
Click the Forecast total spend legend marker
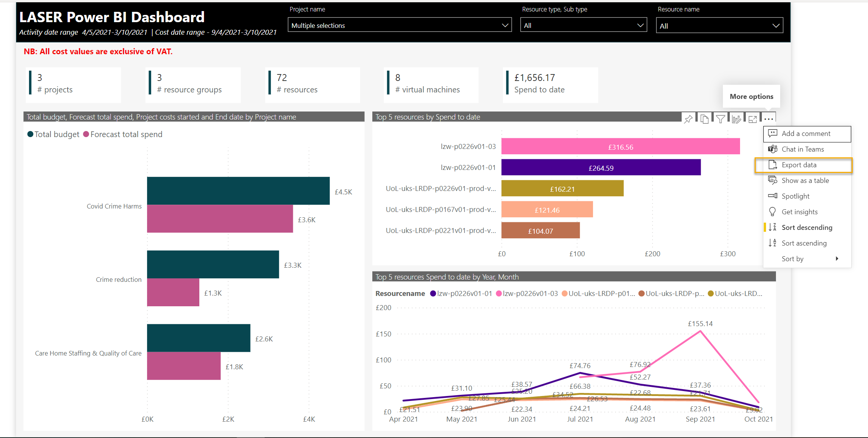click(86, 134)
